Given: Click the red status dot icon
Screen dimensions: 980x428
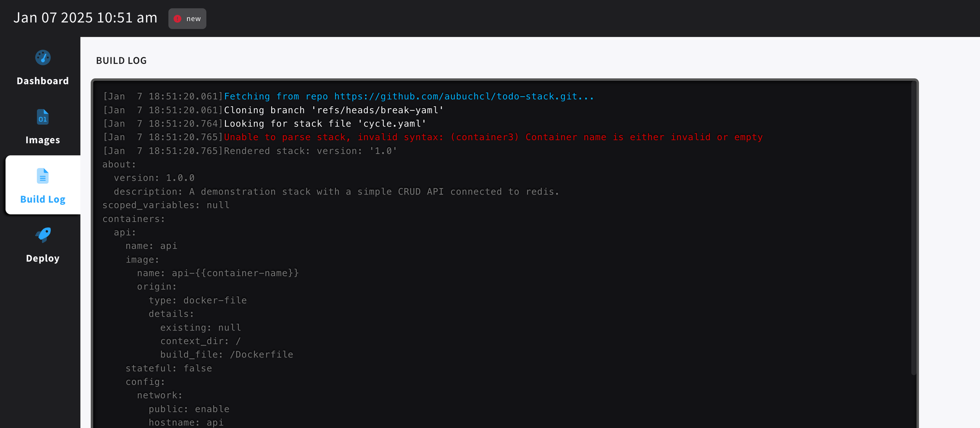Looking at the screenshot, I should (x=177, y=19).
